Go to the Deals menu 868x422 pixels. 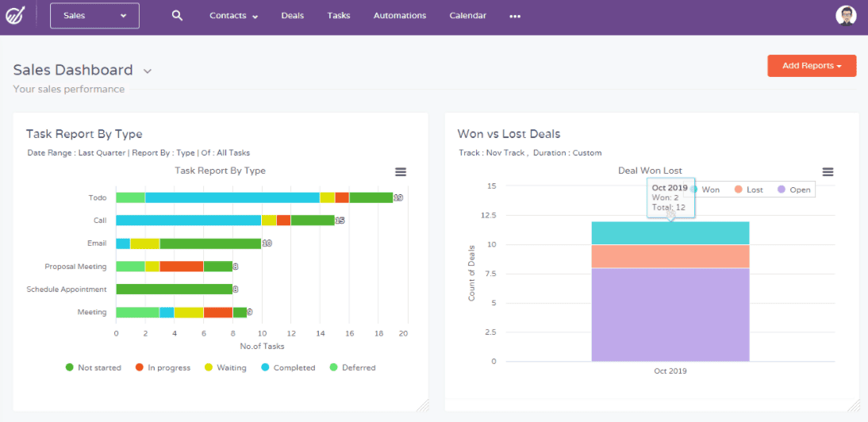point(292,16)
